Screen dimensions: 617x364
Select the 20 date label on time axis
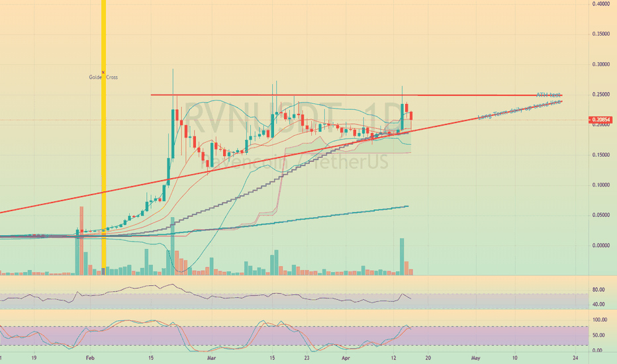(428, 358)
